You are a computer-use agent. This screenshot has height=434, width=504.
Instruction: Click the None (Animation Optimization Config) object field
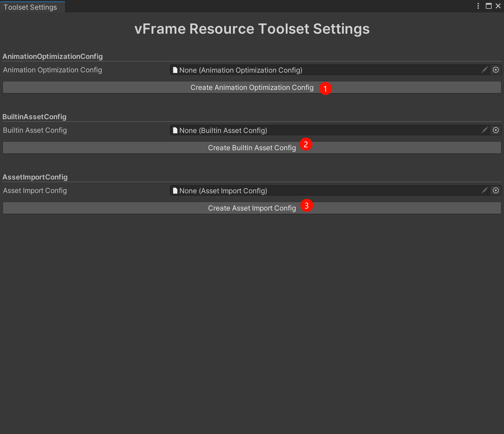click(322, 70)
